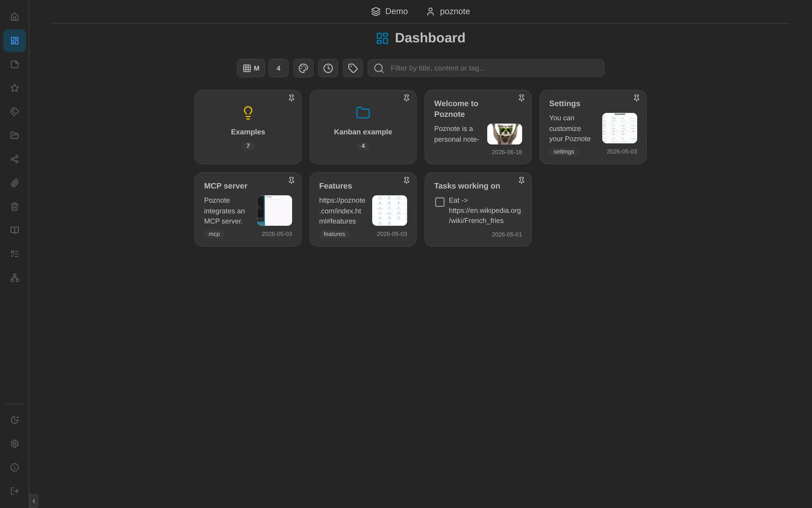Toggle pin on the Kanban example card

point(406,98)
